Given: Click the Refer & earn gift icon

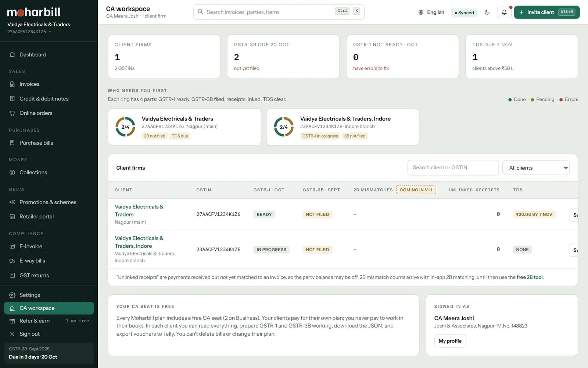Looking at the screenshot, I should 12,321.
